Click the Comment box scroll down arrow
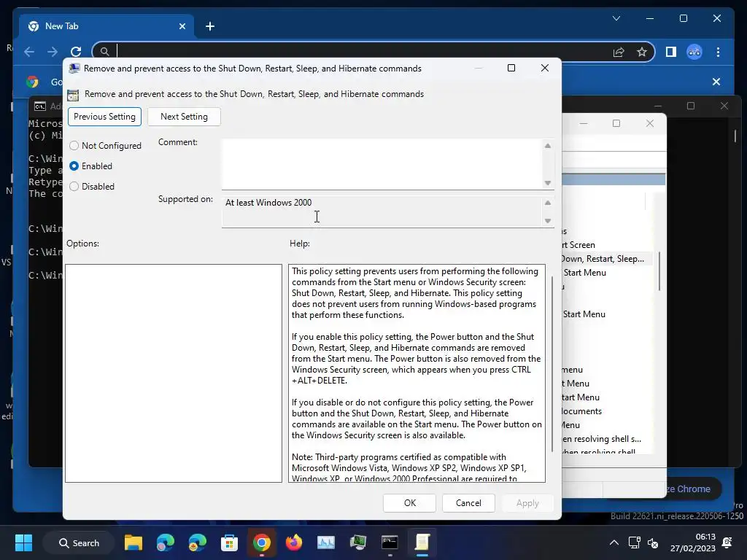 click(548, 183)
